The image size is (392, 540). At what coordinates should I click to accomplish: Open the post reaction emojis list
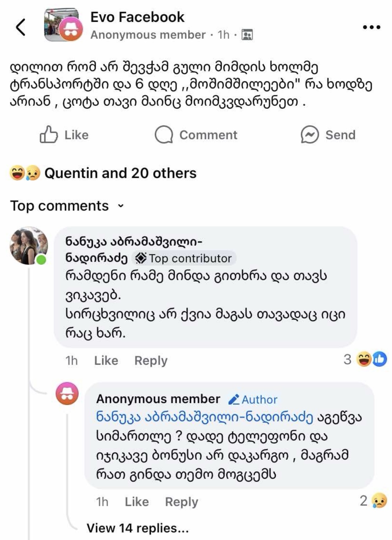25,173
